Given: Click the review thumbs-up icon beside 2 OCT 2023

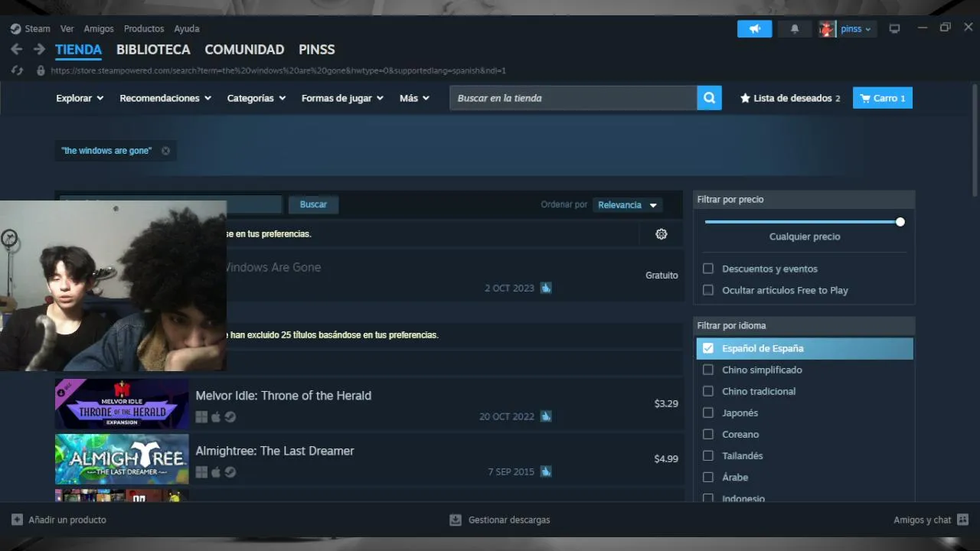Looking at the screenshot, I should click(546, 288).
